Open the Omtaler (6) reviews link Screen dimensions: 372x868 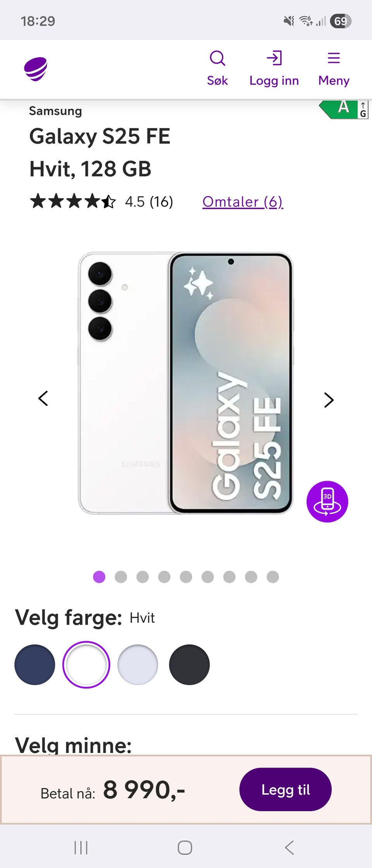[x=243, y=202]
